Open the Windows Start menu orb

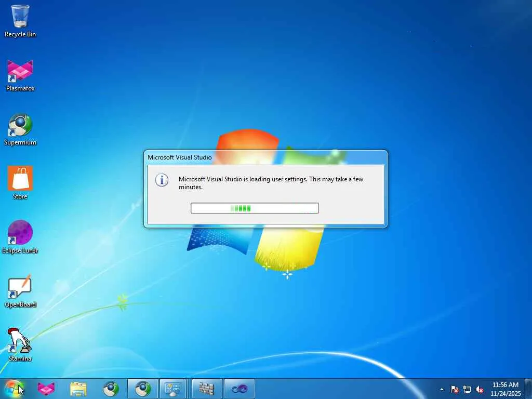coord(14,389)
